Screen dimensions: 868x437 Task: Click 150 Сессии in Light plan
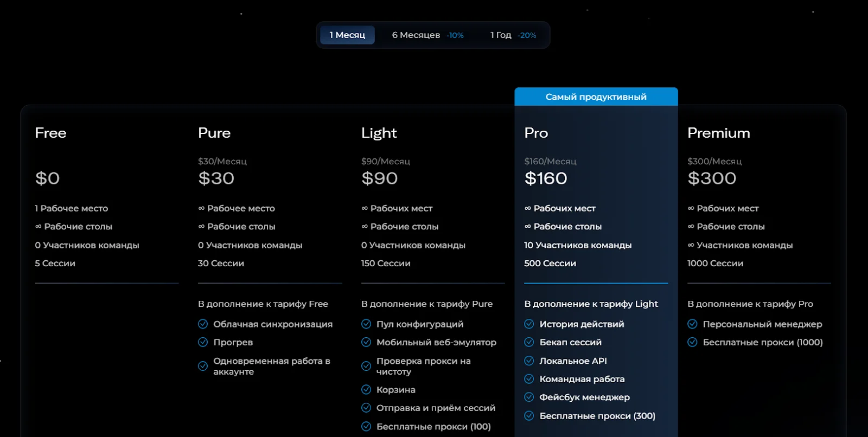point(386,264)
